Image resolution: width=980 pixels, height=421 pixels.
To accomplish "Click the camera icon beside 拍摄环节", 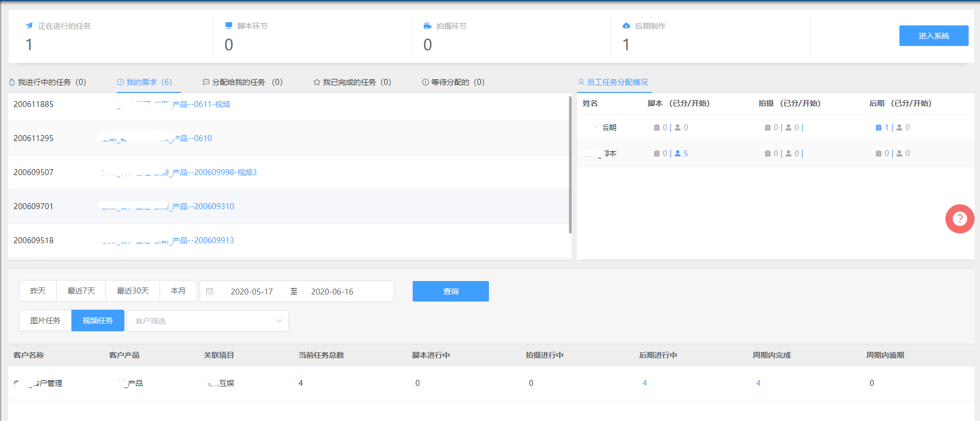I will 427,26.
